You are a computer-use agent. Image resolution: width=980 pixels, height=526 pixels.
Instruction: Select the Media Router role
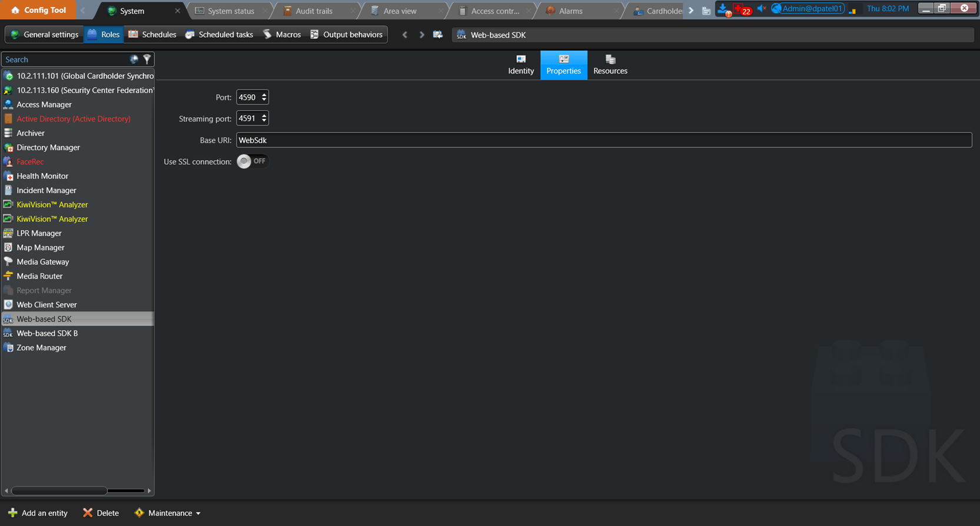pos(78,276)
